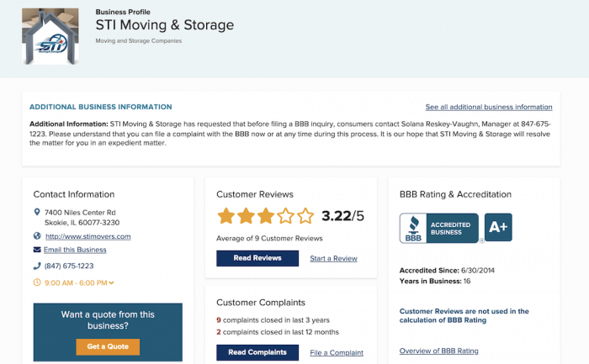The image size is (589, 364).
Task: Click the Contact Information heading
Action: [74, 194]
